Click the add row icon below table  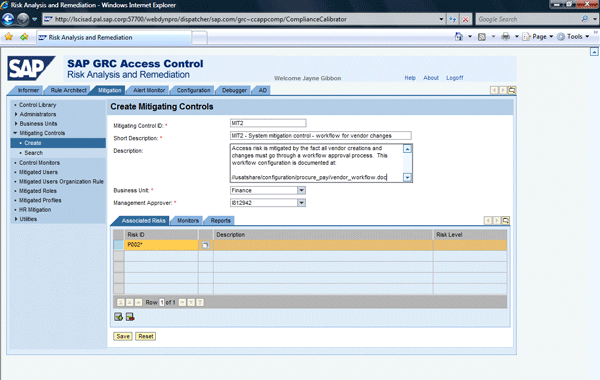(x=118, y=317)
